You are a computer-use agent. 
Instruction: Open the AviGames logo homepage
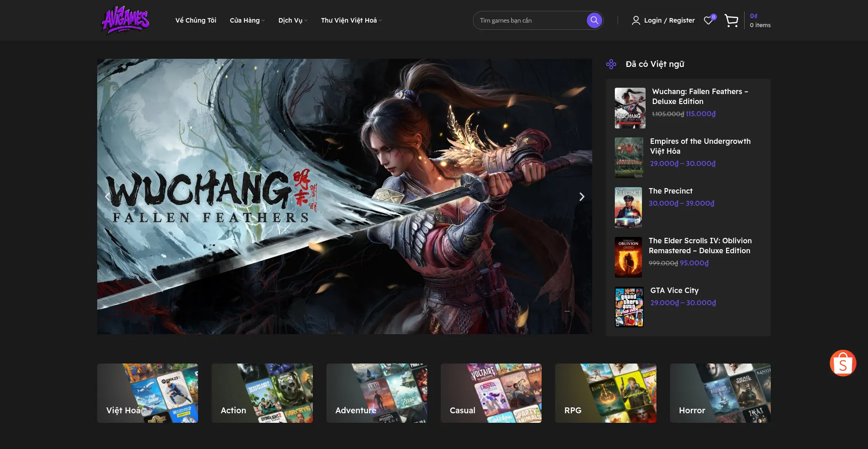pos(125,20)
